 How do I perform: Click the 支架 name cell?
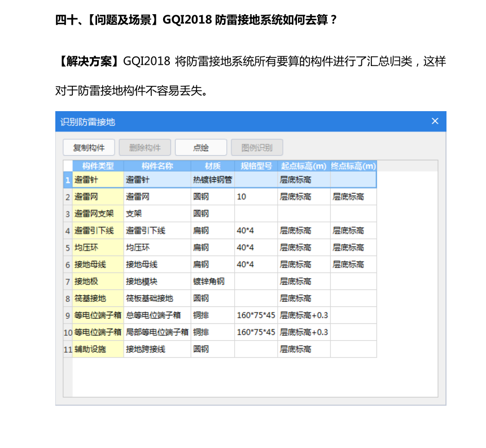tap(157, 214)
